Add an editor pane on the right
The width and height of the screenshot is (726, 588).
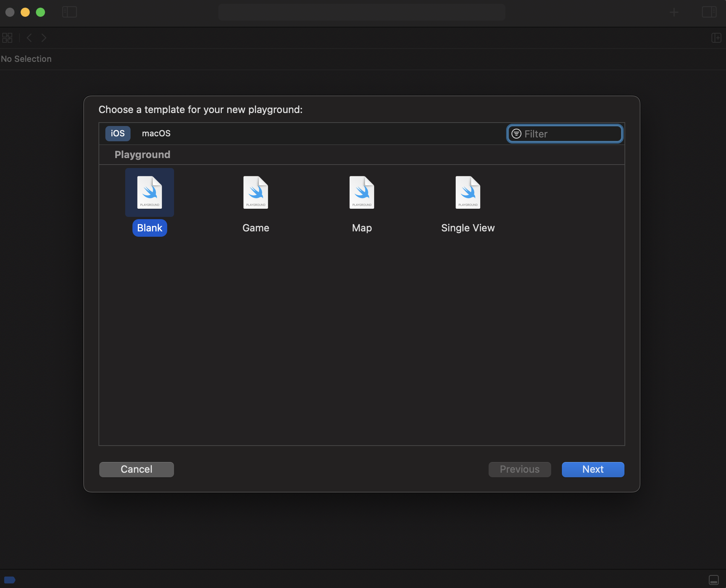coord(716,38)
